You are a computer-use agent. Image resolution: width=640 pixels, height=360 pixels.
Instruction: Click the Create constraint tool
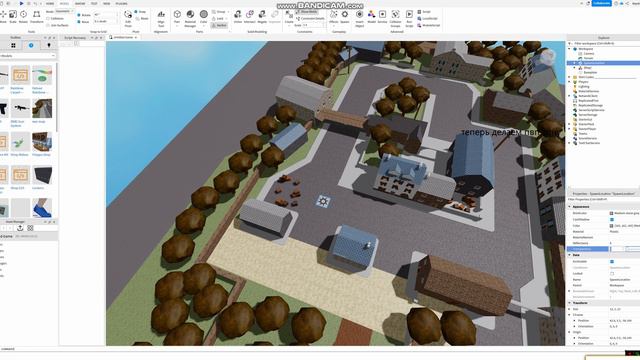[289, 17]
